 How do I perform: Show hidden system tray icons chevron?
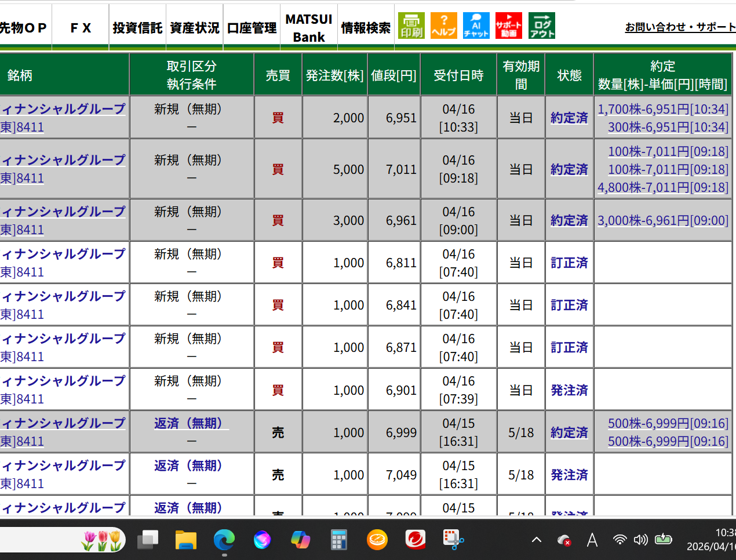click(537, 540)
